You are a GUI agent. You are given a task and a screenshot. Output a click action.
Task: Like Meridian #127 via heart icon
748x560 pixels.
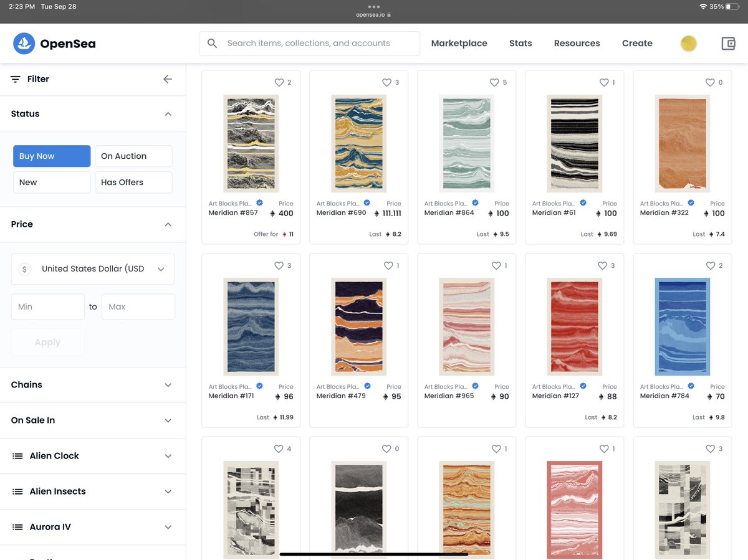(x=603, y=265)
